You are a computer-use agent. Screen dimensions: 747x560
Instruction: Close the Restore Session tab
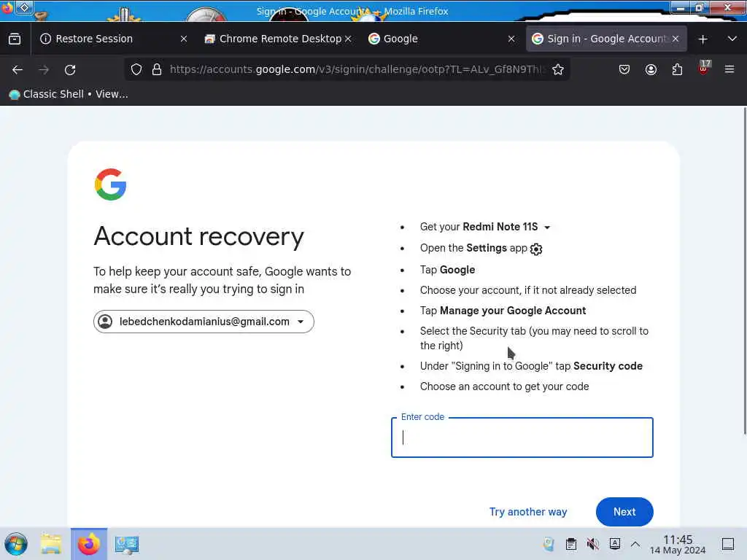click(x=184, y=39)
